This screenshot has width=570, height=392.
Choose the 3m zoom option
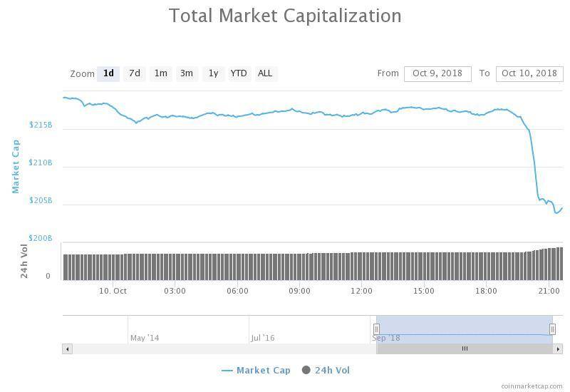coord(187,73)
